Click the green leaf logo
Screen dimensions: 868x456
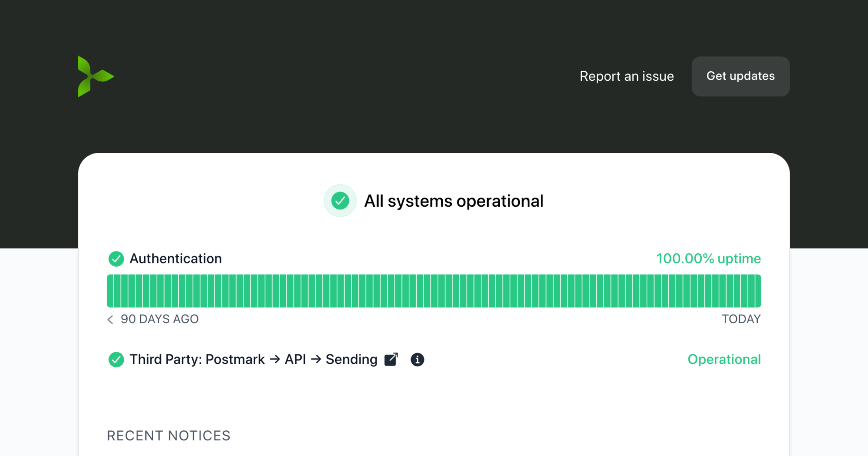tap(96, 76)
